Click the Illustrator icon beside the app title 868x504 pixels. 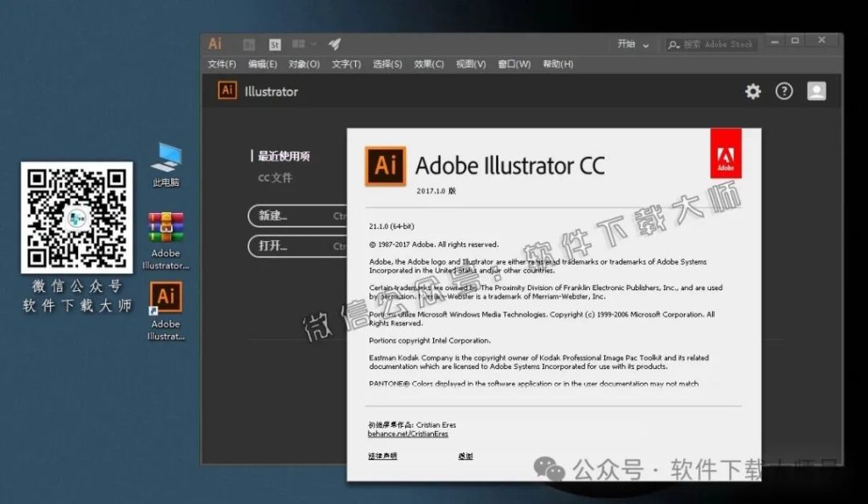(225, 90)
